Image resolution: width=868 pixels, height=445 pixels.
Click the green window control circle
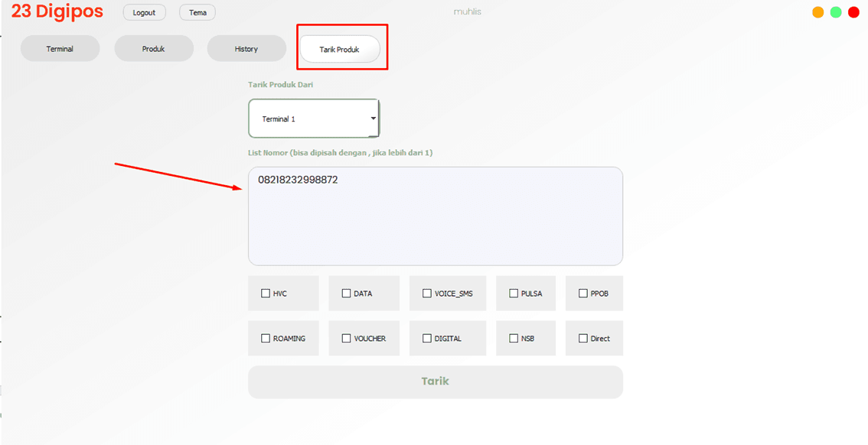coord(836,12)
